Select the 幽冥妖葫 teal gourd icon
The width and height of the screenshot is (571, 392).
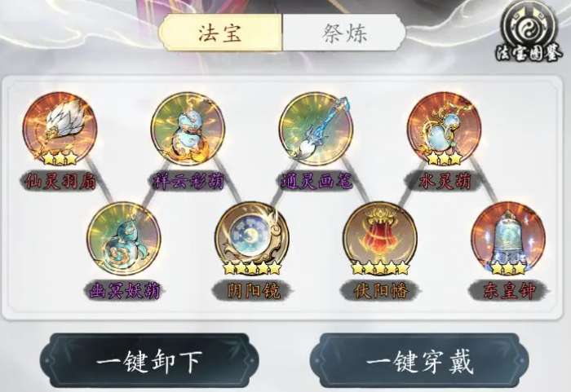(x=124, y=239)
